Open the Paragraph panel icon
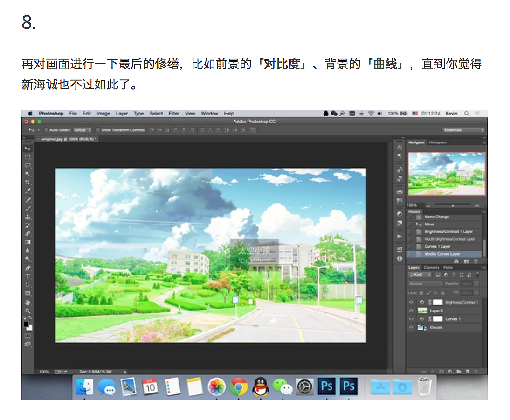The height and width of the screenshot is (420, 510). point(400,156)
